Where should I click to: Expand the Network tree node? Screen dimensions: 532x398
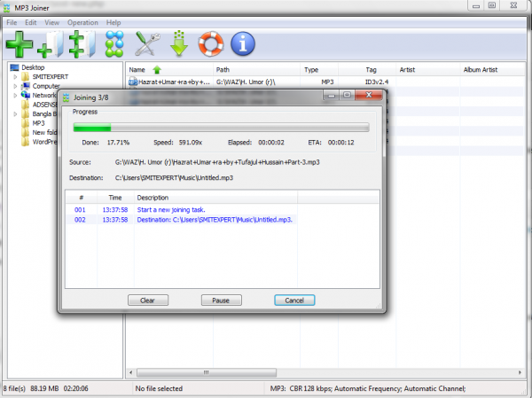15,96
